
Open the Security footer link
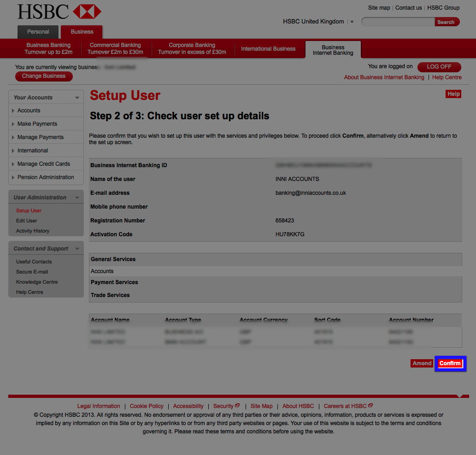coord(223,406)
